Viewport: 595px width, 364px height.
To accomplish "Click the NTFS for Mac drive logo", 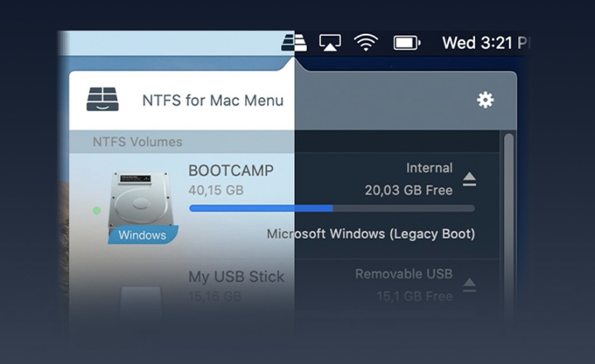I will [x=103, y=100].
